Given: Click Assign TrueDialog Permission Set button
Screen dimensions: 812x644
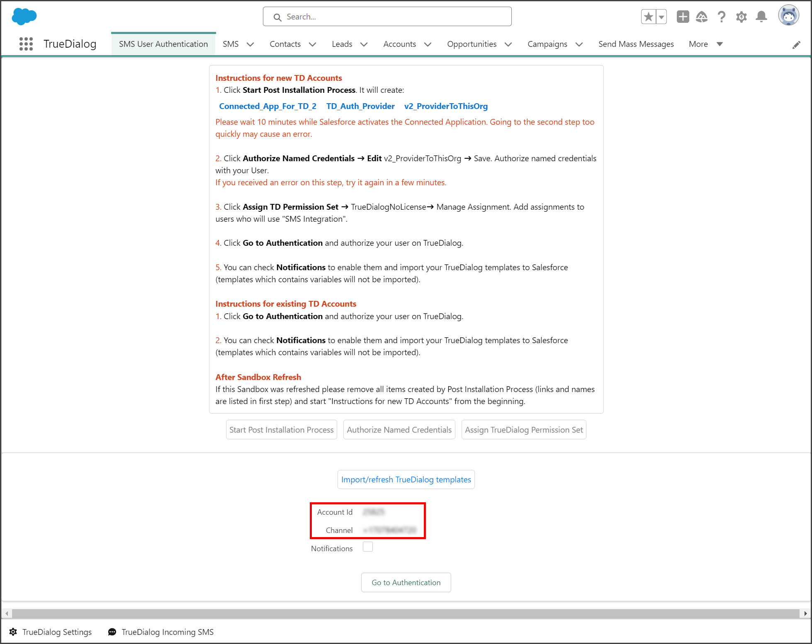Looking at the screenshot, I should (524, 430).
